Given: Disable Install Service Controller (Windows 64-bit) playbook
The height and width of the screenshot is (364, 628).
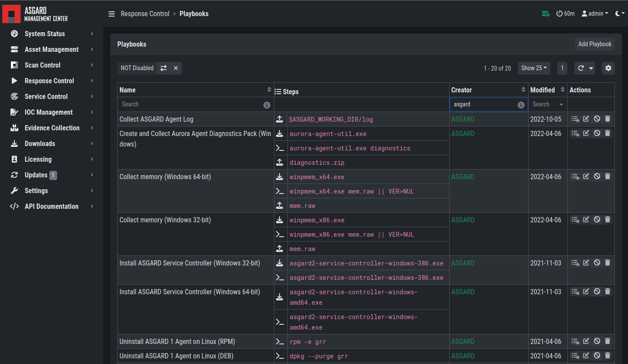Looking at the screenshot, I should (597, 292).
